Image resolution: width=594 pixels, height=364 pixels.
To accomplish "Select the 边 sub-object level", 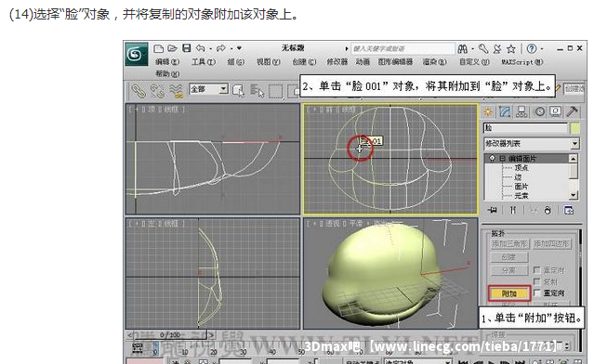I will click(518, 177).
